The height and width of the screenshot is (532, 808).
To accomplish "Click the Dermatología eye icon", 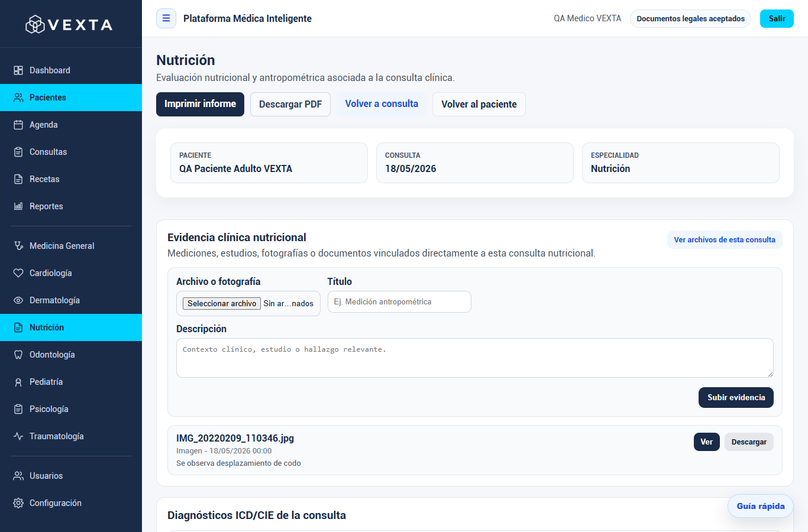I will pyautogui.click(x=18, y=300).
